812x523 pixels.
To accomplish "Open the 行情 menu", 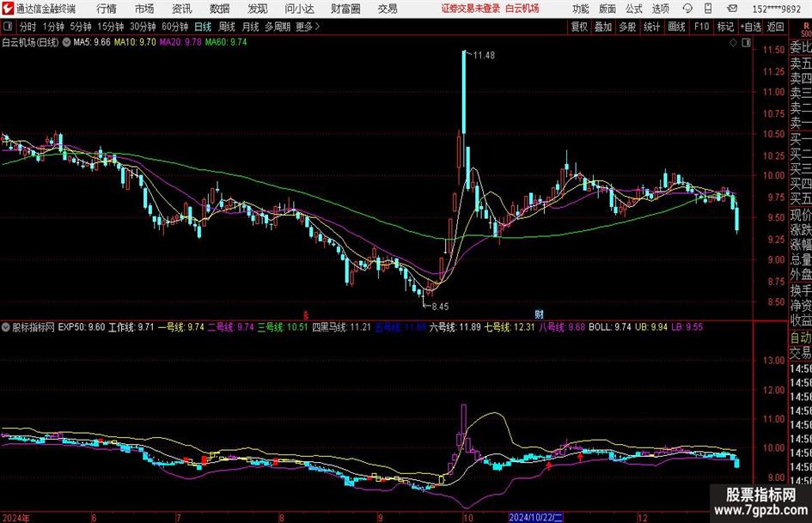I will pos(107,9).
